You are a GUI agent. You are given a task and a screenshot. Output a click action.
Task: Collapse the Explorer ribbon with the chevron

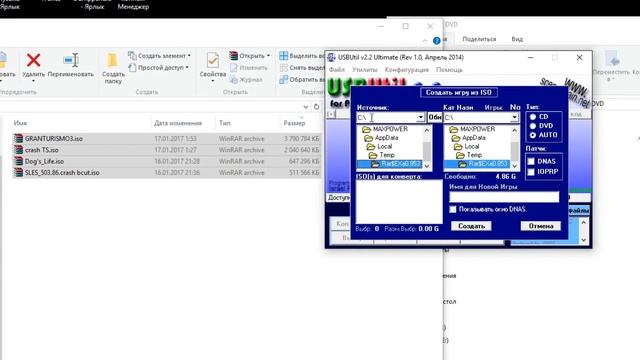(x=425, y=41)
